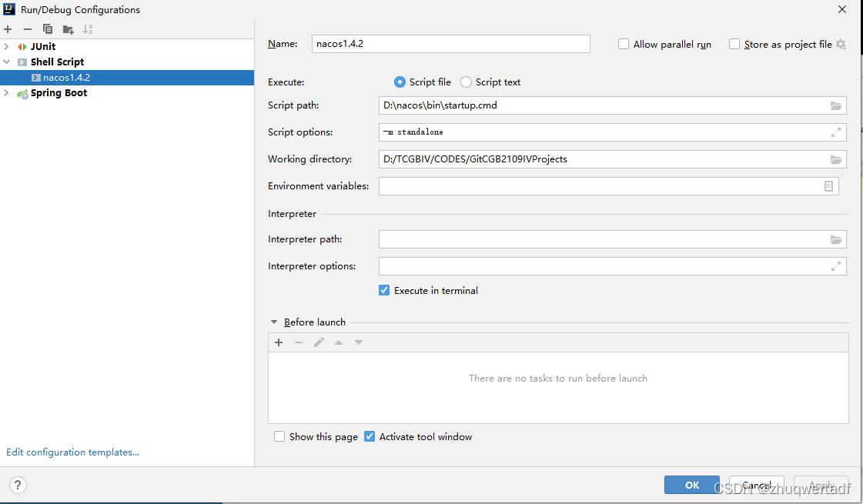Screen dimensions: 863x504
Task: Select the nacos1.4.2 configuration in tree
Action: 127,78
